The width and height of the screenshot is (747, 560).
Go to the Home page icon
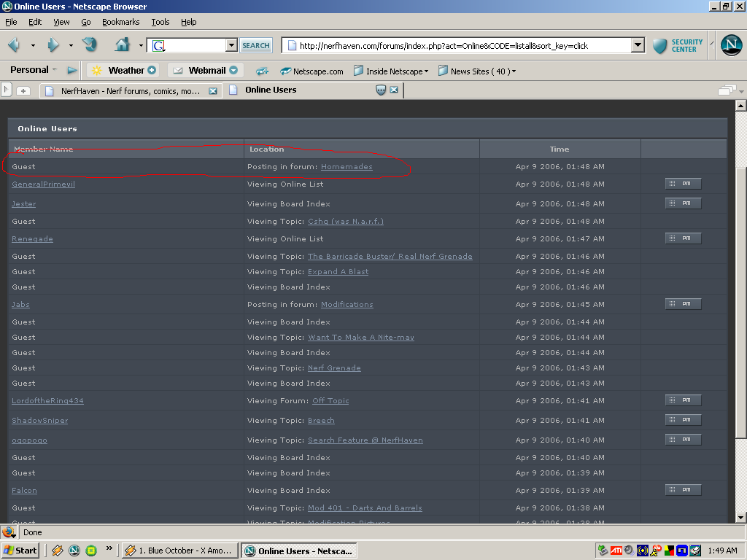(x=122, y=45)
